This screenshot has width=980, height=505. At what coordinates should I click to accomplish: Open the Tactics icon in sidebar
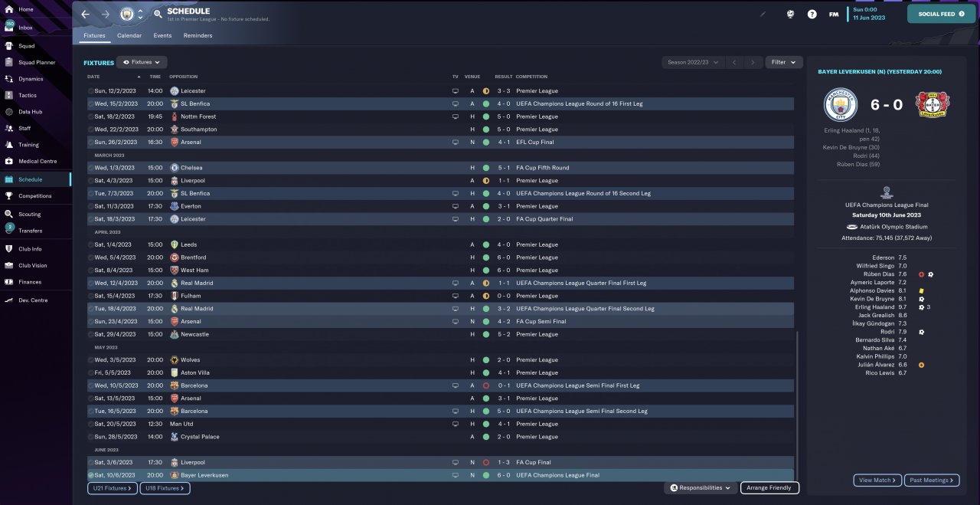click(9, 95)
